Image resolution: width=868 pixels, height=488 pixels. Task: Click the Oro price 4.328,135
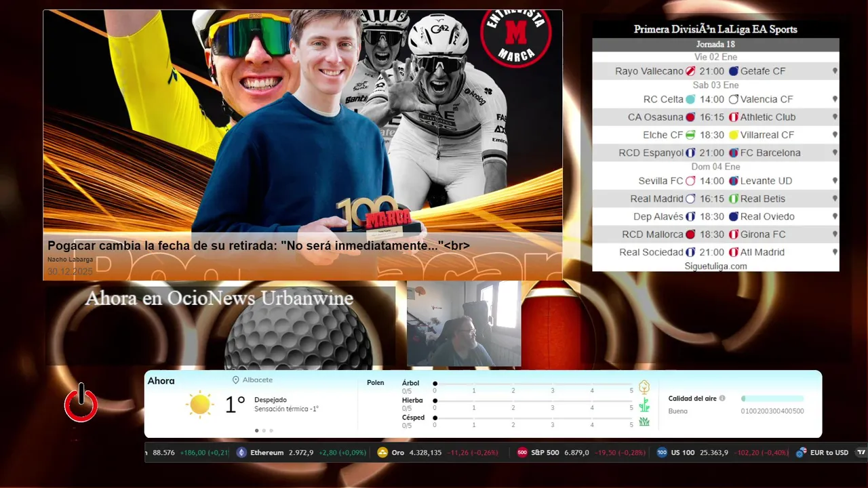pos(426,453)
